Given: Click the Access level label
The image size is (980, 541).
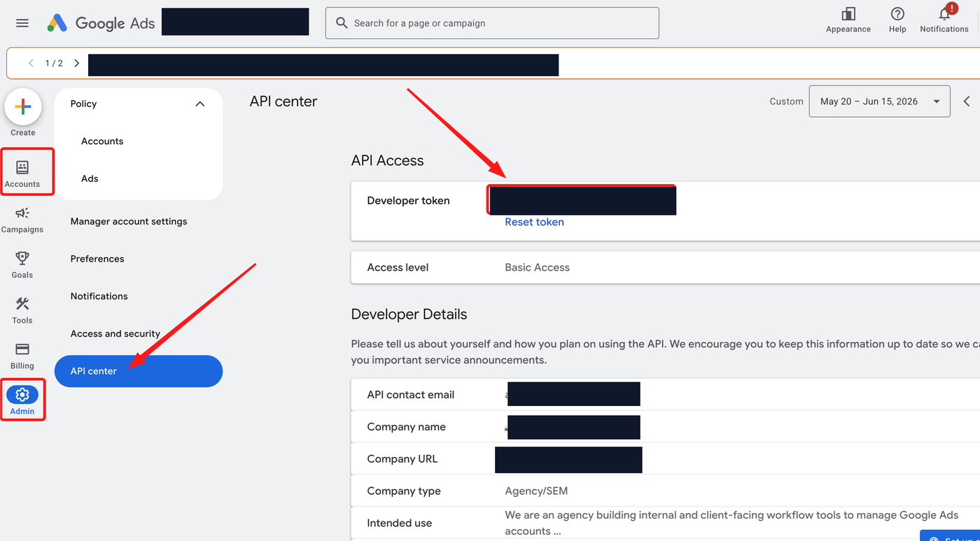Looking at the screenshot, I should click(398, 267).
